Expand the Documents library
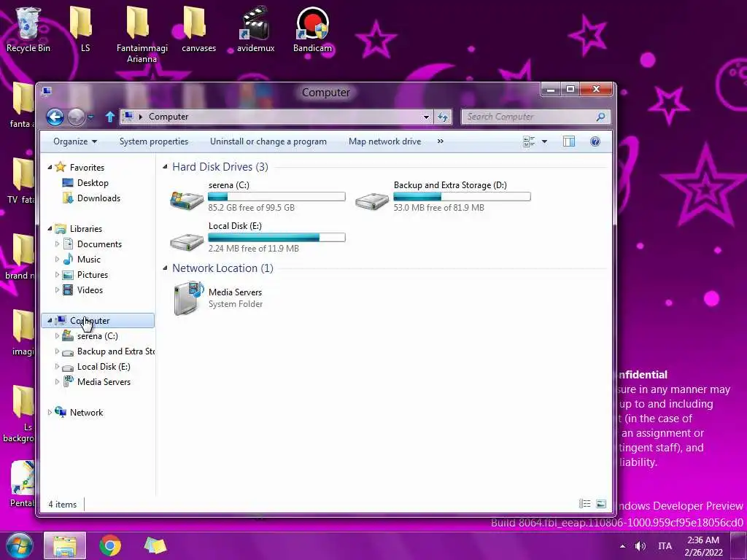Viewport: 747px width, 560px height. click(x=57, y=244)
